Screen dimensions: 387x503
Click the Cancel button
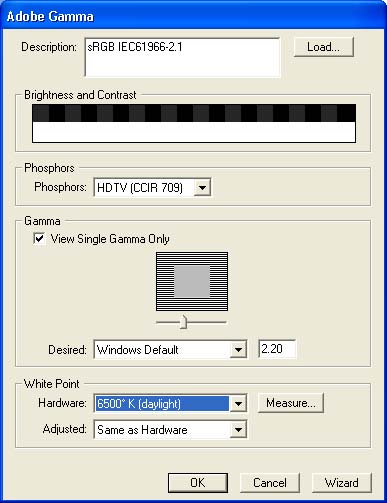[270, 483]
